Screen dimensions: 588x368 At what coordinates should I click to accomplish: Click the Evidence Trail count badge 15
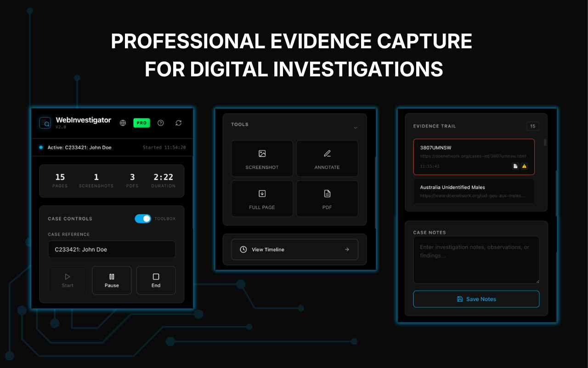tap(533, 126)
